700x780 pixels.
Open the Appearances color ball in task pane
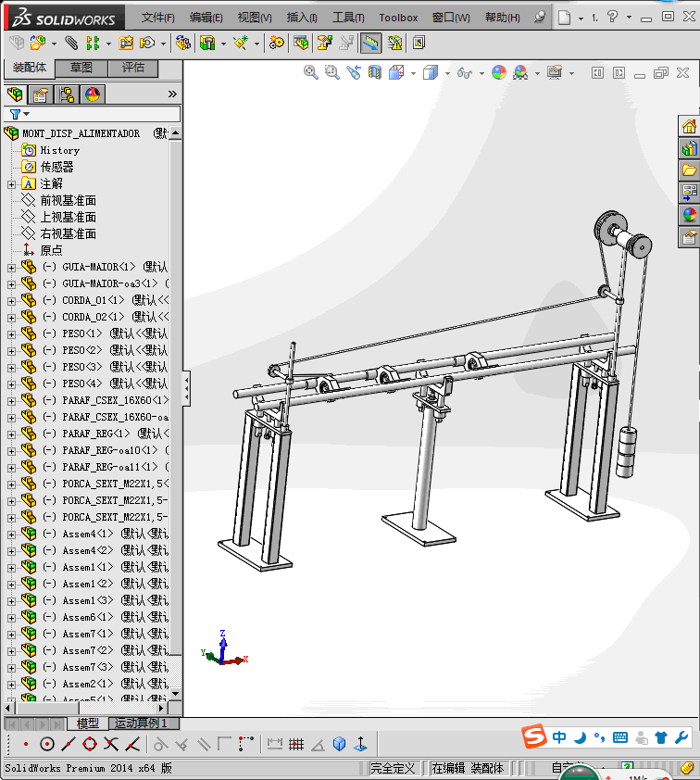coord(689,214)
